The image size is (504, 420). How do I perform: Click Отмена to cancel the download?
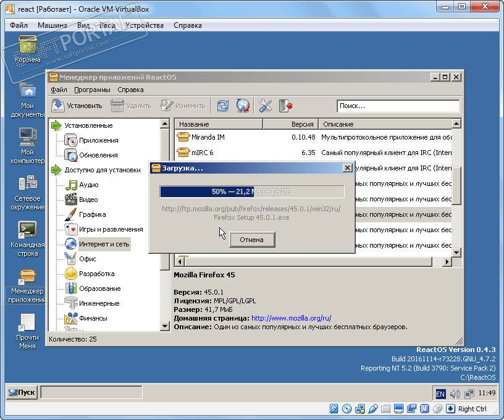pyautogui.click(x=253, y=240)
